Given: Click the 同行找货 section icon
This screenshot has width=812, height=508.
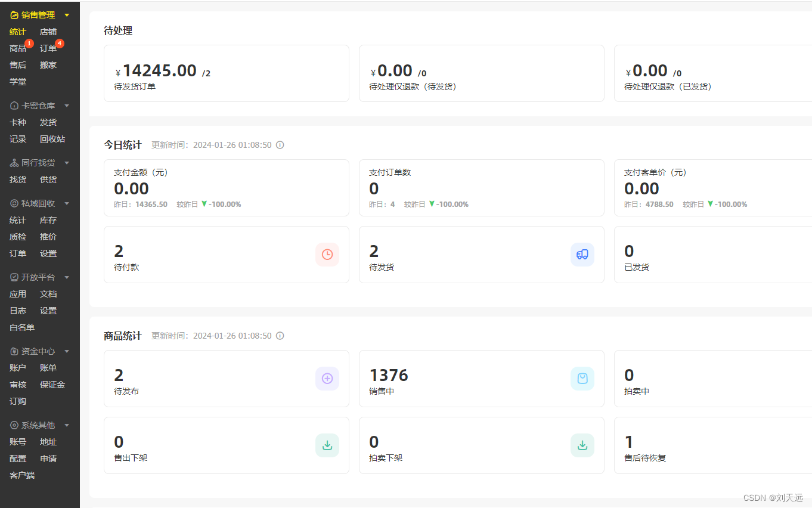Looking at the screenshot, I should [x=14, y=163].
